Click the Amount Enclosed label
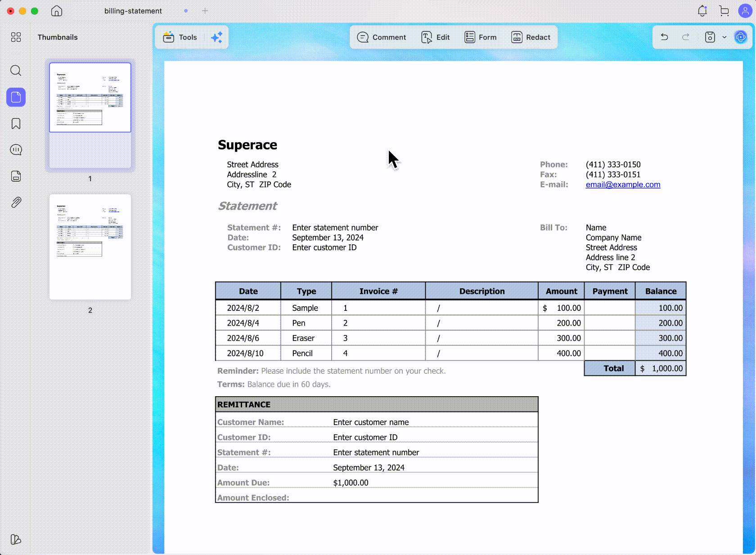This screenshot has width=756, height=555. click(x=253, y=498)
